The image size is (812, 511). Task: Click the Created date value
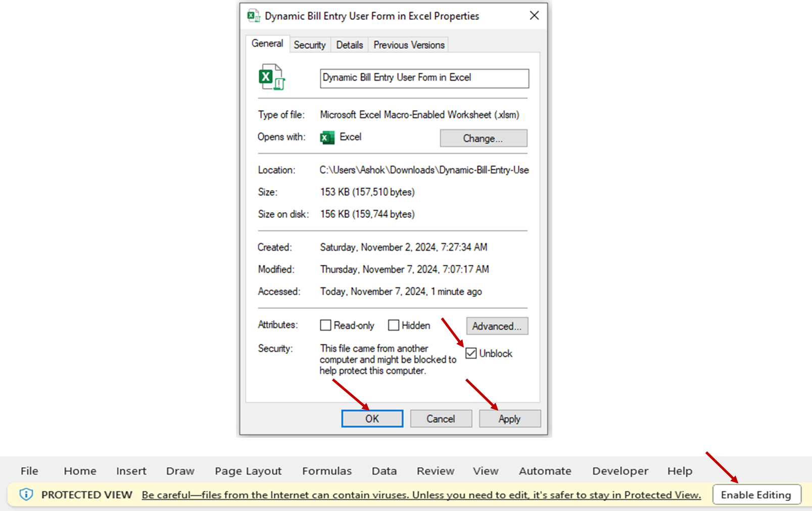coord(404,247)
